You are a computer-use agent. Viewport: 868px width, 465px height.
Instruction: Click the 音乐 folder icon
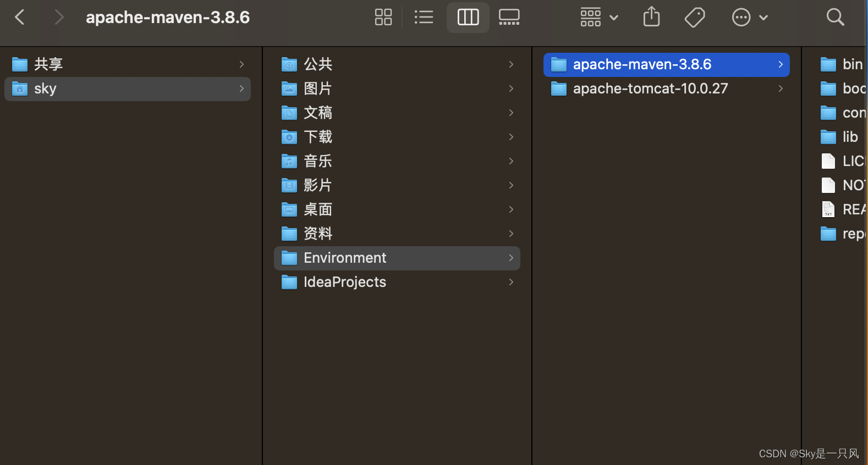(289, 162)
